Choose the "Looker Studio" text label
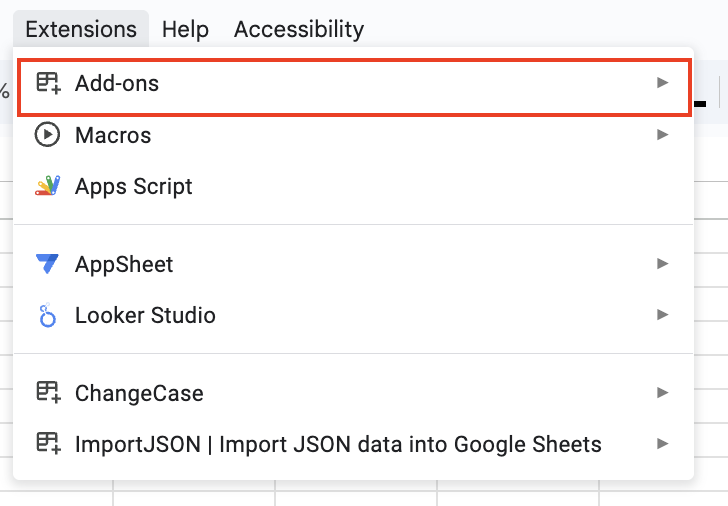The image size is (728, 506). [x=145, y=316]
